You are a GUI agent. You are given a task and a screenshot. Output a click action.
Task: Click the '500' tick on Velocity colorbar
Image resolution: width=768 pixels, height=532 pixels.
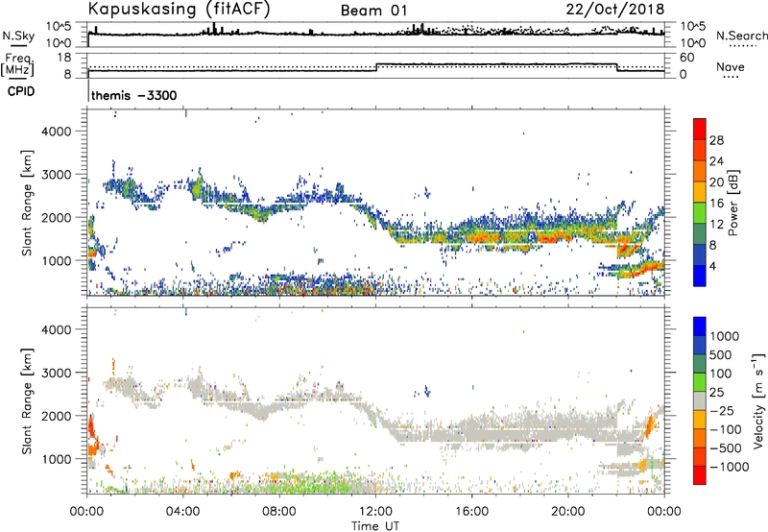coord(721,354)
